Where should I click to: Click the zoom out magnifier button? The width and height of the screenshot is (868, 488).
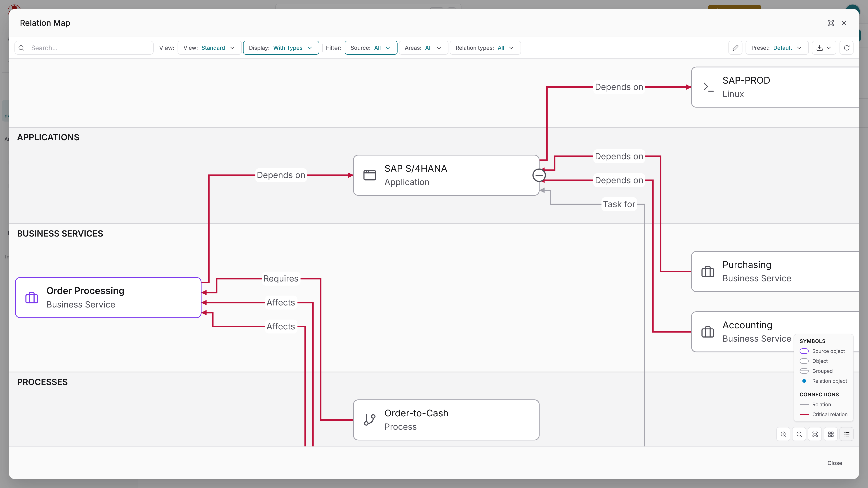tap(799, 434)
